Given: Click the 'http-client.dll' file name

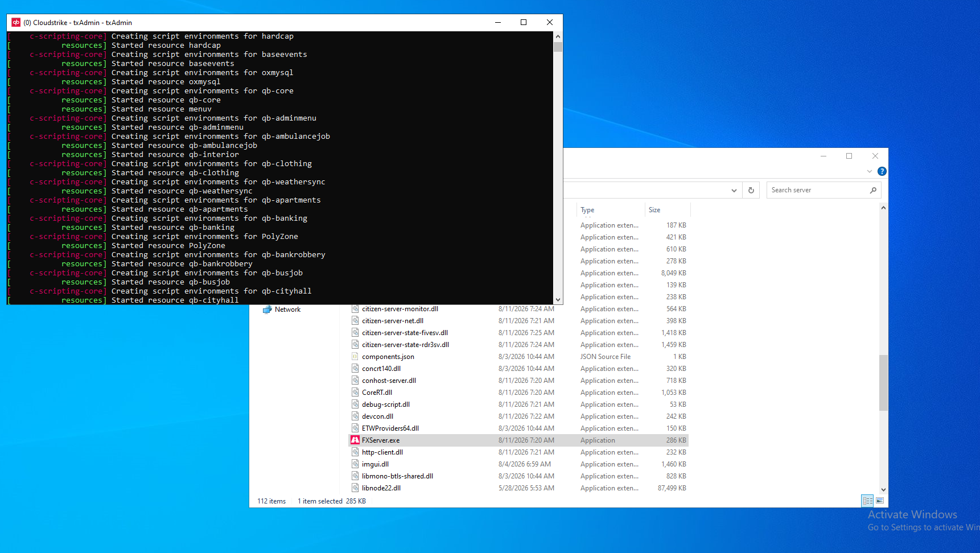Looking at the screenshot, I should (382, 452).
